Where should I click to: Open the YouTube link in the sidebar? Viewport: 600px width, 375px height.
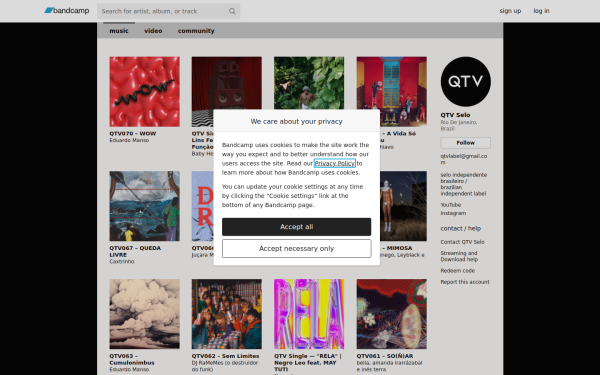point(450,205)
